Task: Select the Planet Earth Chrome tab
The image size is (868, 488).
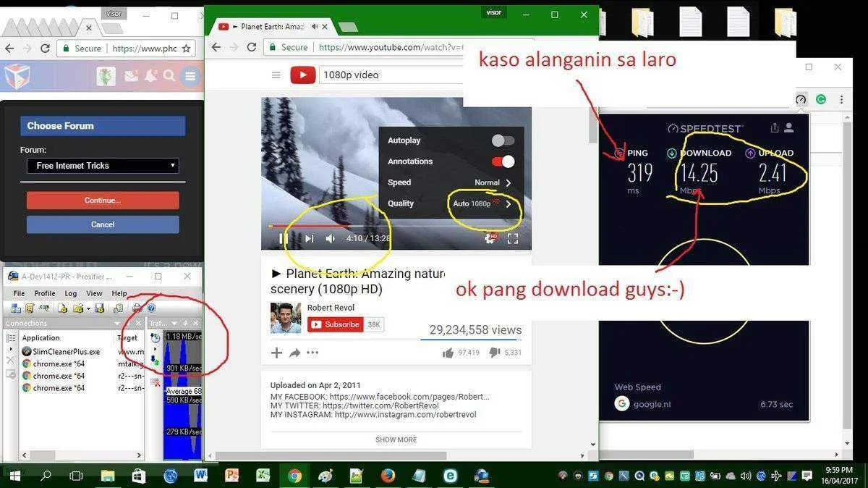Action: 272,27
